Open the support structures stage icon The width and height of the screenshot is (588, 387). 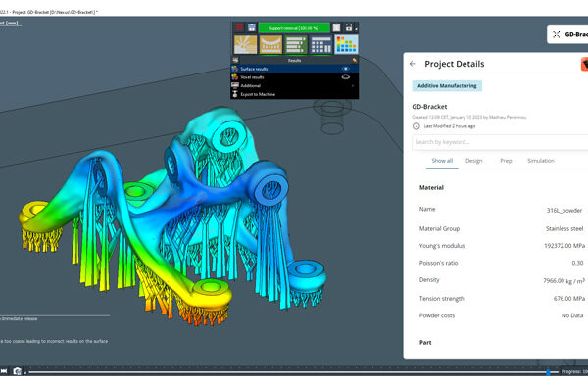(x=270, y=44)
